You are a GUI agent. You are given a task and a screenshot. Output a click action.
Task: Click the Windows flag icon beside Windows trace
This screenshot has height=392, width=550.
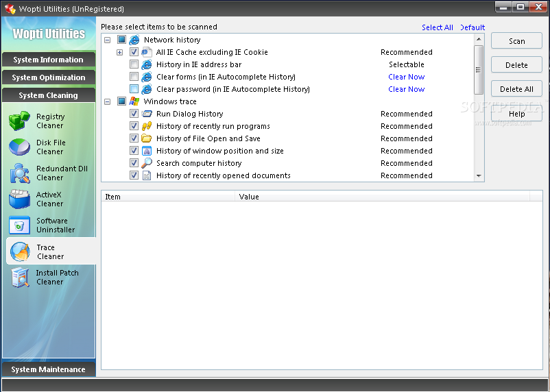[x=134, y=101]
